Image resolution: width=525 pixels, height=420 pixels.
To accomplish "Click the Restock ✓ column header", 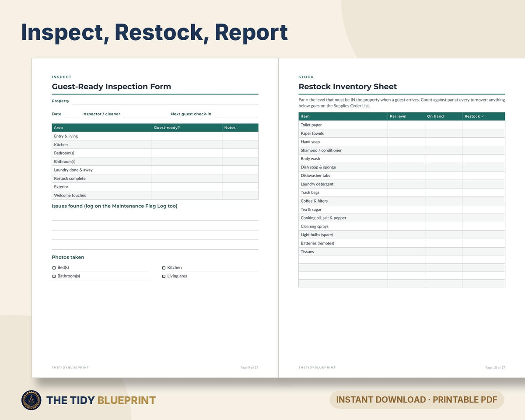I will click(484, 116).
